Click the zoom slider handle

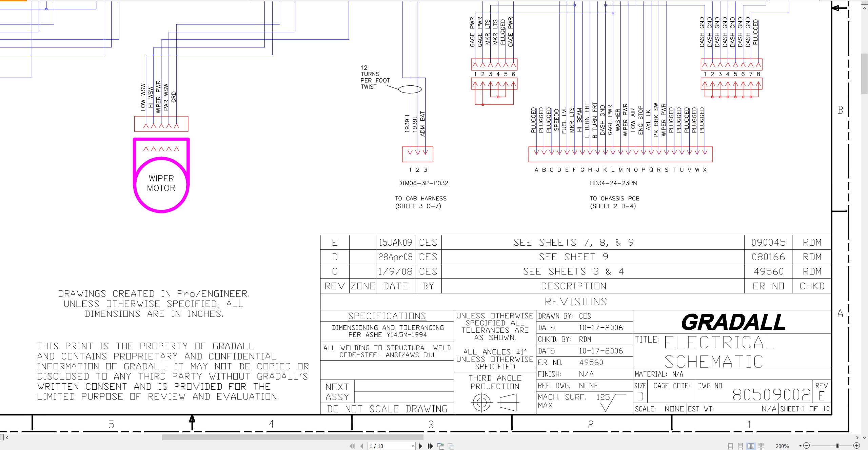837,446
